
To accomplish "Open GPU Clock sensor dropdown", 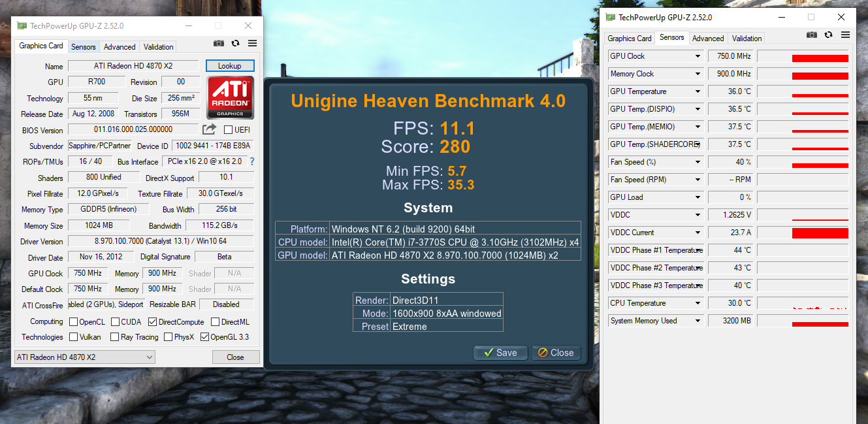I will pos(698,56).
